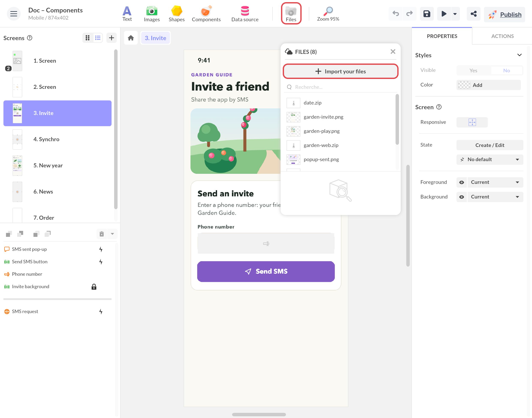Select the 5. New year screen
532x418 pixels.
(57, 165)
